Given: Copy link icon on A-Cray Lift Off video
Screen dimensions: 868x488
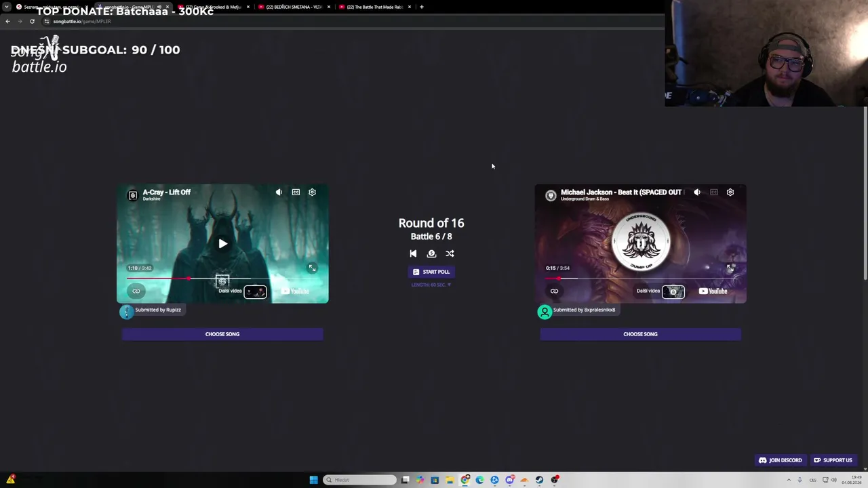Looking at the screenshot, I should tap(136, 291).
